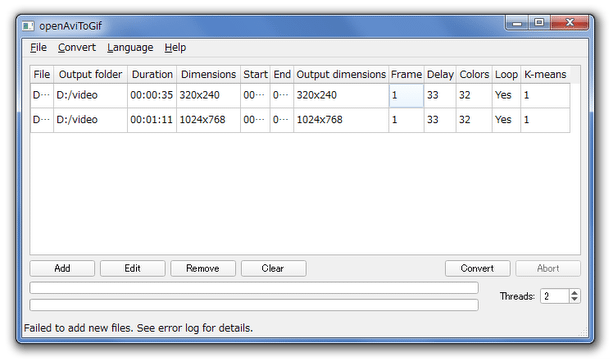Screen dimensions: 613x362
Task: Click the highlighted Frame cell in first row
Action: click(x=406, y=95)
